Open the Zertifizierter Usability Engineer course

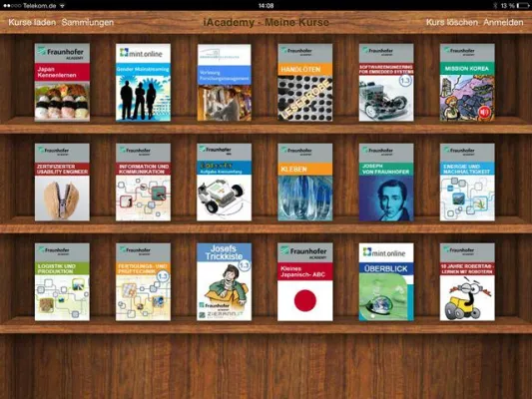coord(62,182)
